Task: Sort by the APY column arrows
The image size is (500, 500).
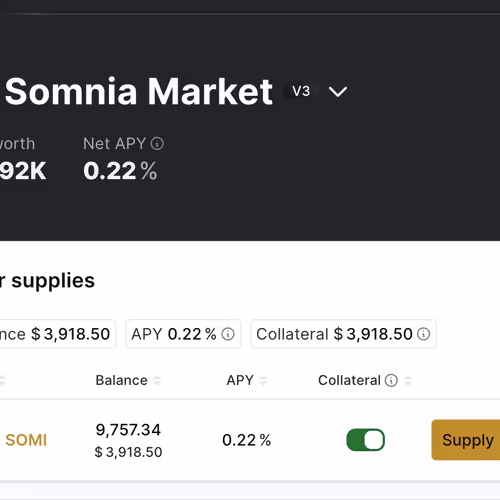Action: point(263,380)
